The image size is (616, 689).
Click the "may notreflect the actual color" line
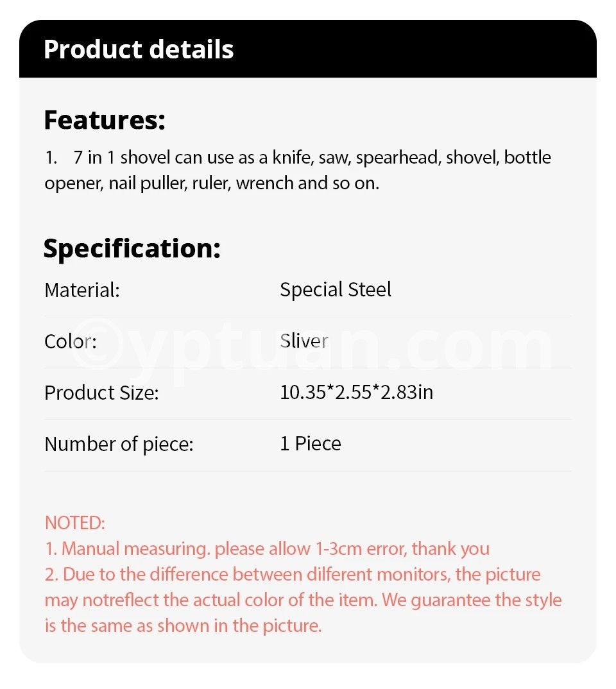pos(303,600)
